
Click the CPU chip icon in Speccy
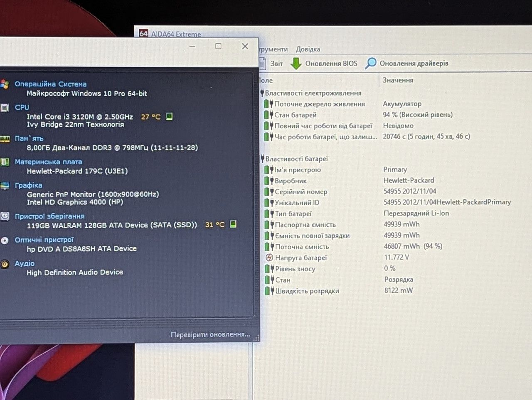coord(5,108)
